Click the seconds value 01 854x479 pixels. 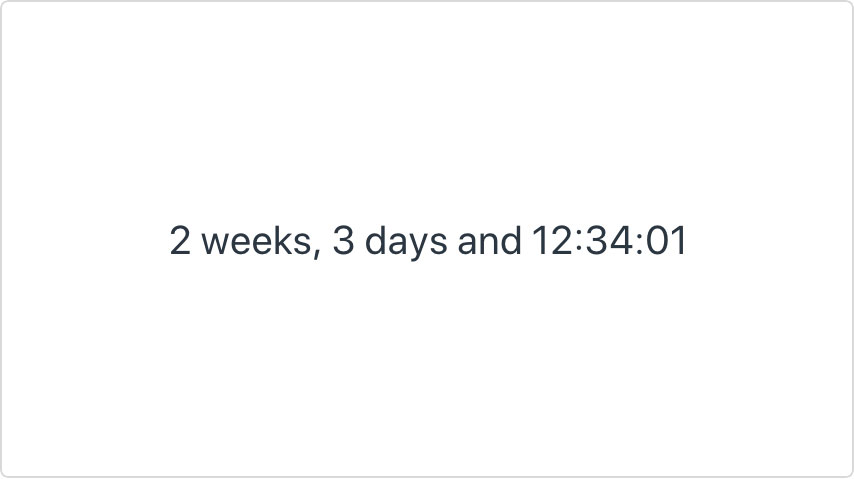coord(666,240)
